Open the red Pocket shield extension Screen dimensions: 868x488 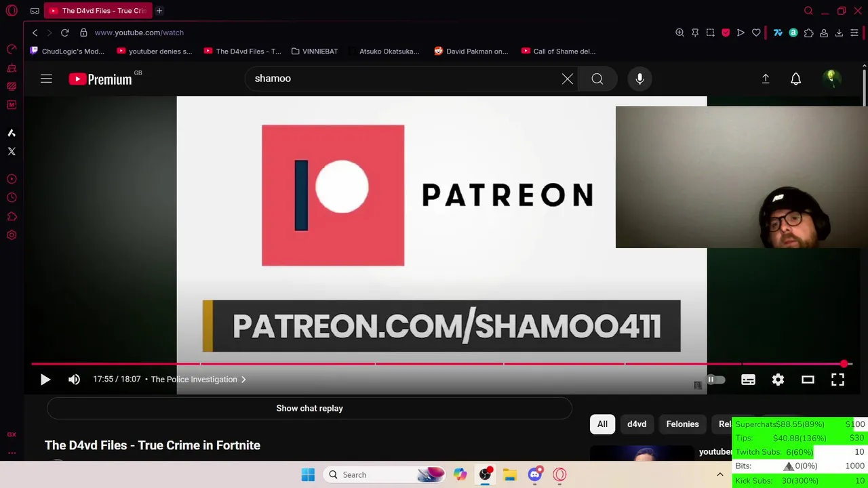tap(726, 33)
